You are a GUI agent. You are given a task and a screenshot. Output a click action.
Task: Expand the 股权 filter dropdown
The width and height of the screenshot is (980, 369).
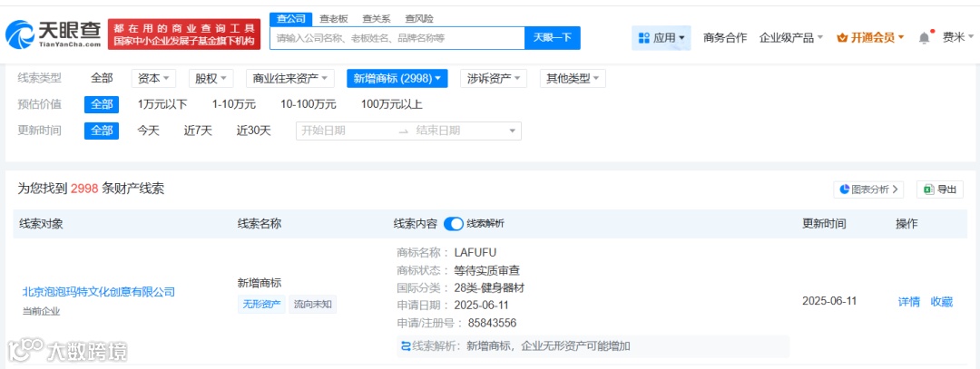(x=211, y=78)
